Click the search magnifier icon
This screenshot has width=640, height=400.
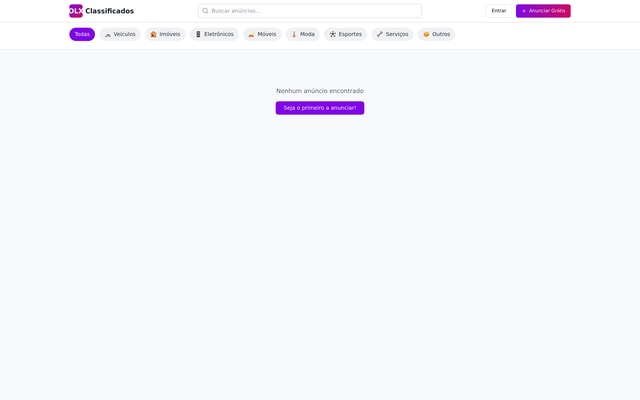coord(205,11)
